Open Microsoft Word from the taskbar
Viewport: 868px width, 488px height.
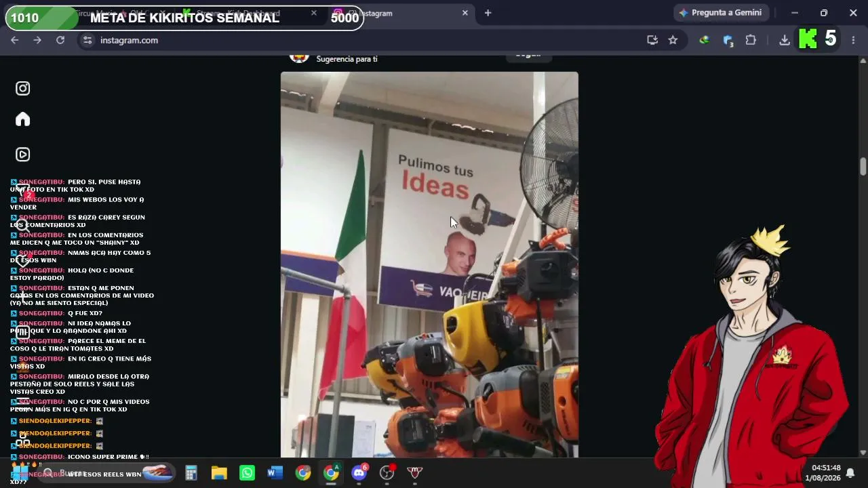275,472
